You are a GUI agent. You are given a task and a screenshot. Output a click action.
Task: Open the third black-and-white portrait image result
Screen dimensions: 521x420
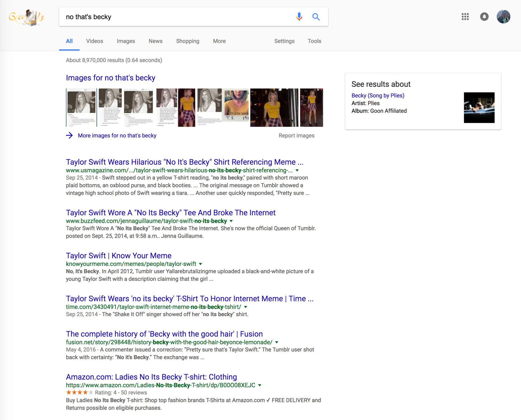pos(138,108)
